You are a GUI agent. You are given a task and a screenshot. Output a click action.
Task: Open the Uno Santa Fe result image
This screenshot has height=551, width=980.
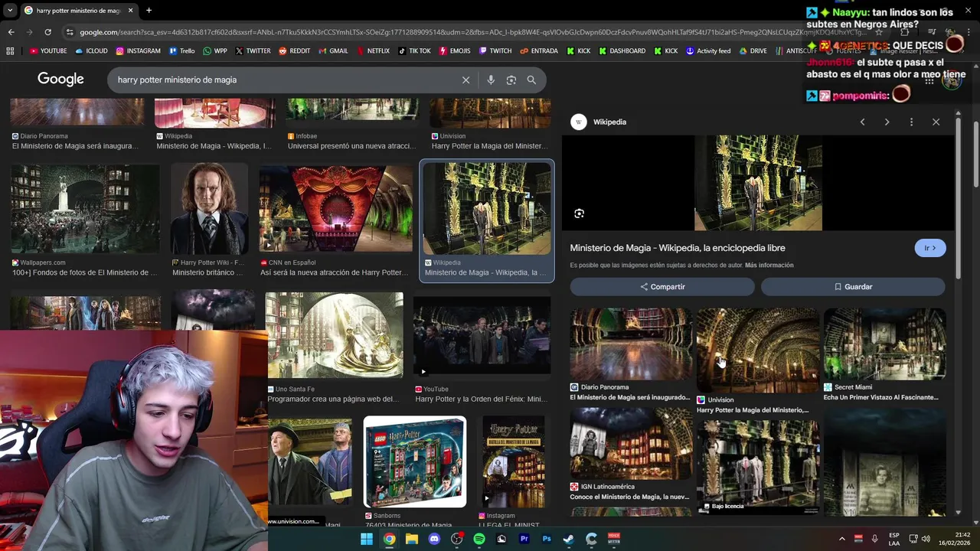click(335, 335)
